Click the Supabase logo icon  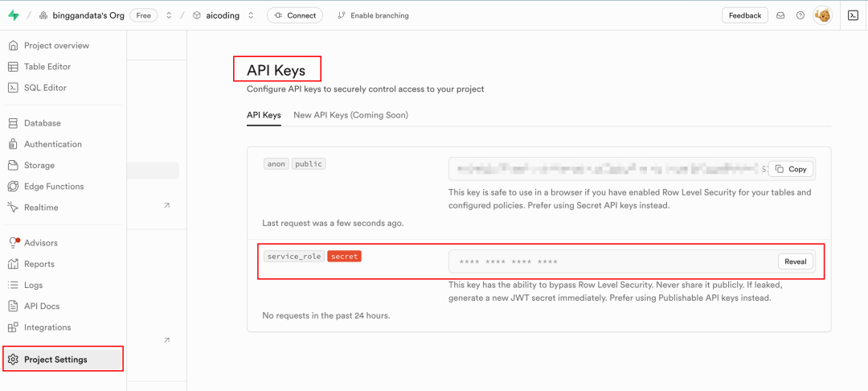coord(14,15)
